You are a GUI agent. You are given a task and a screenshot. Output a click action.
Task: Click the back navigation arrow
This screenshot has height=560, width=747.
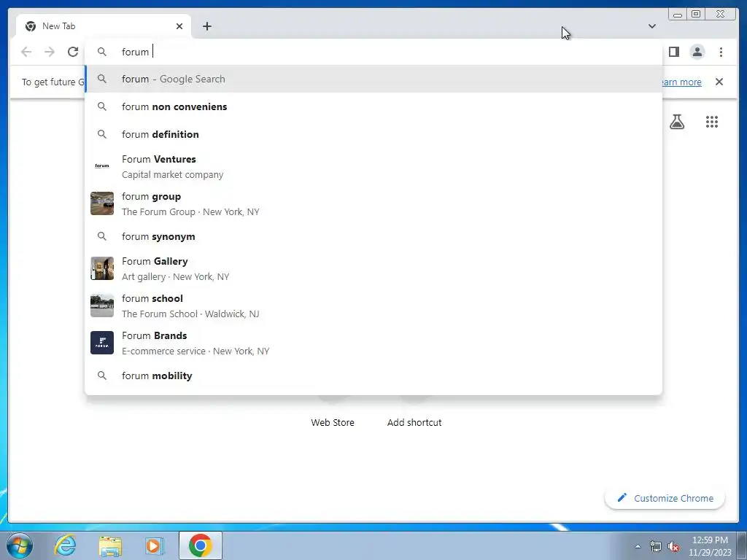[26, 52]
